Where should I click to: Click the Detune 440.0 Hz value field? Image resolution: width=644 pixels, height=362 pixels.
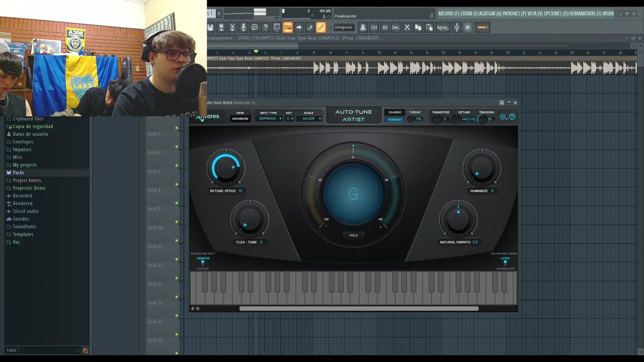[x=468, y=119]
